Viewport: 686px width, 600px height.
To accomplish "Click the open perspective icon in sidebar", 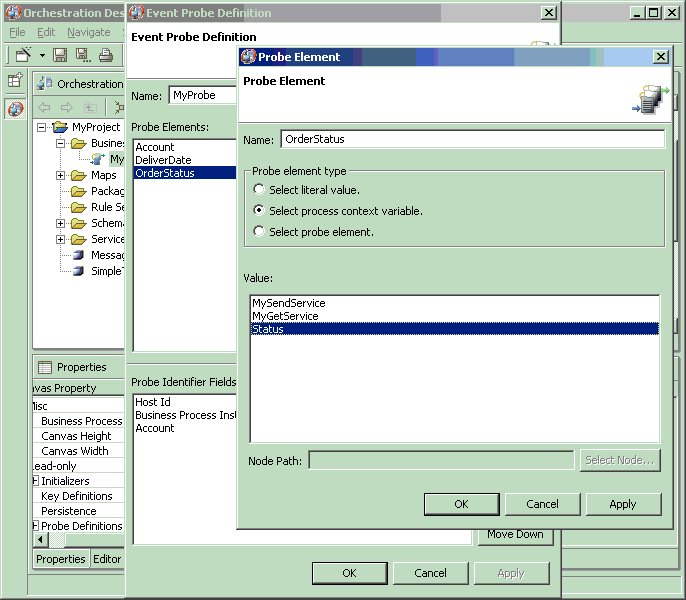I will pyautogui.click(x=15, y=80).
